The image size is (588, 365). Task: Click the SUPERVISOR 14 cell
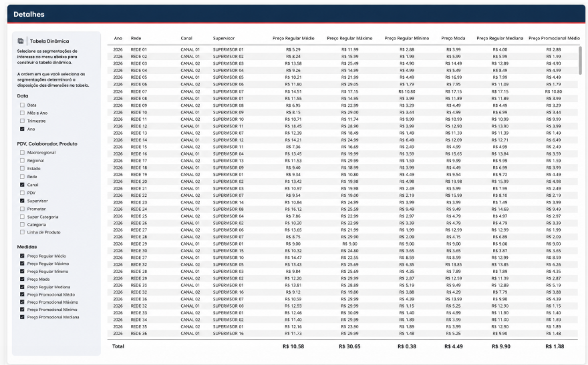point(229,203)
